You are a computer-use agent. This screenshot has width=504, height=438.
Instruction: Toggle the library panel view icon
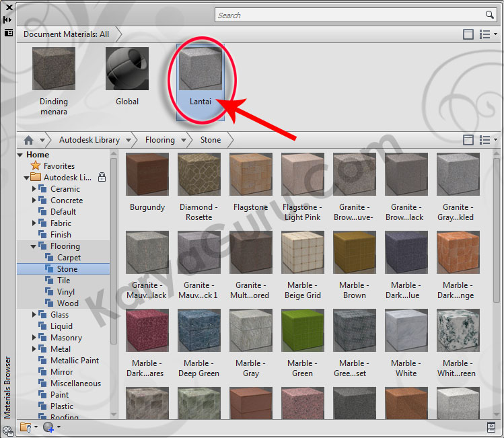pos(468,140)
